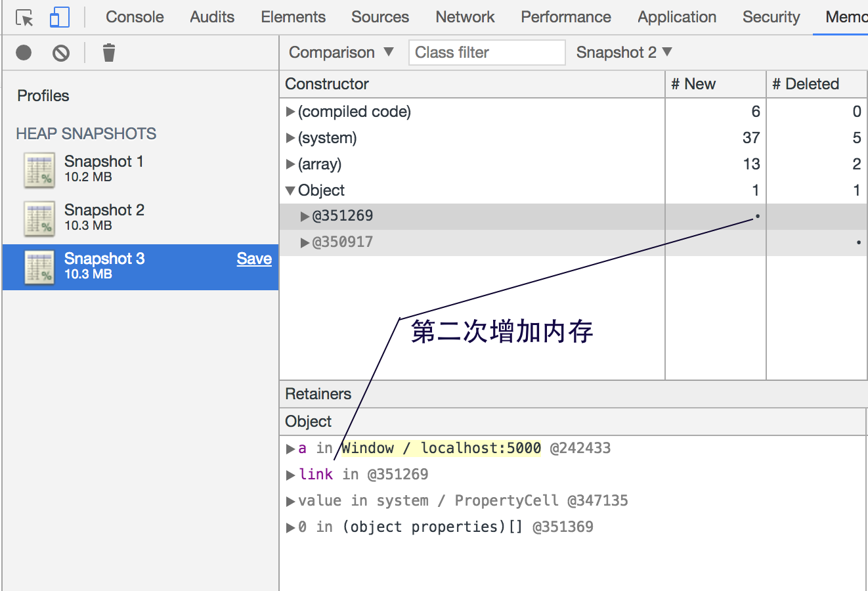Click the Window / localhost:5000 retainer text
The width and height of the screenshot is (868, 591).
pos(441,449)
